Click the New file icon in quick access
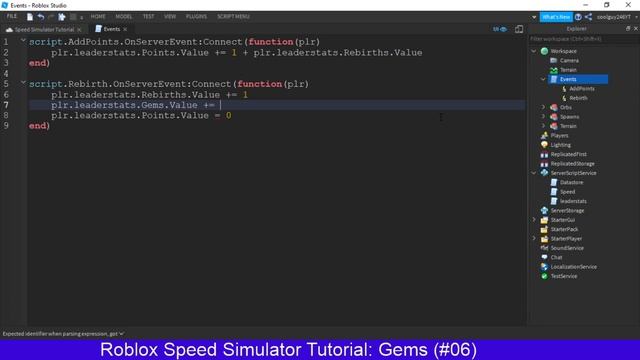The width and height of the screenshot is (640, 360). click(x=30, y=17)
